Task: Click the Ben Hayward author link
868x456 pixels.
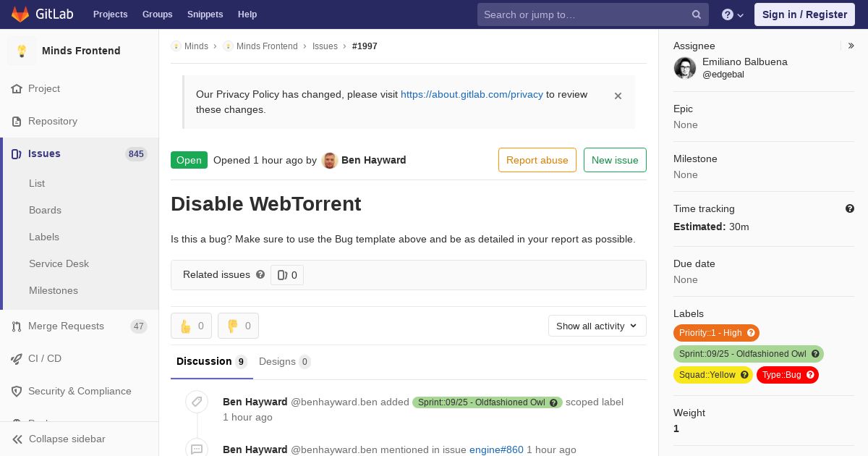Action: [374, 160]
